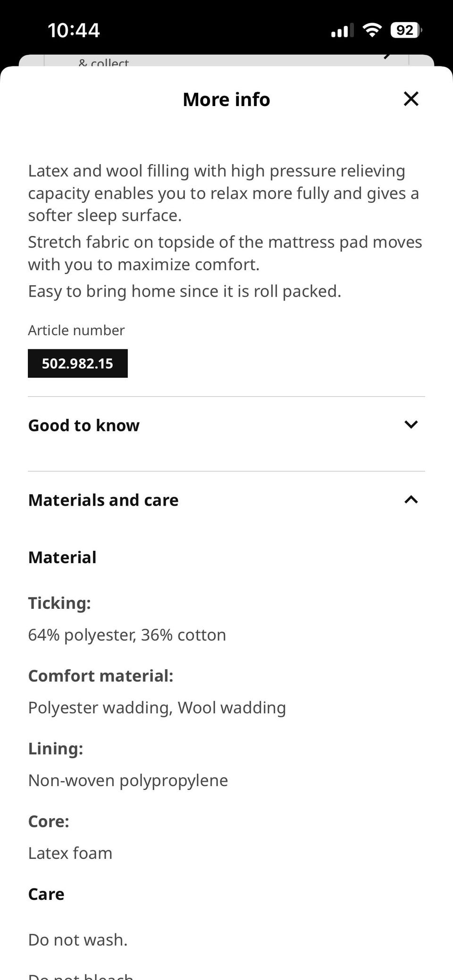Tap the Wi-Fi icon in status bar
Screen dimensions: 453x980
point(372,31)
